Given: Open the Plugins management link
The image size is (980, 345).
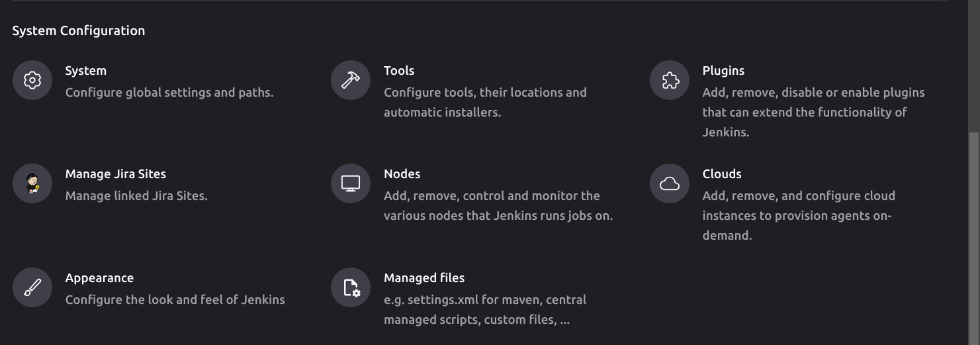Looking at the screenshot, I should point(723,71).
